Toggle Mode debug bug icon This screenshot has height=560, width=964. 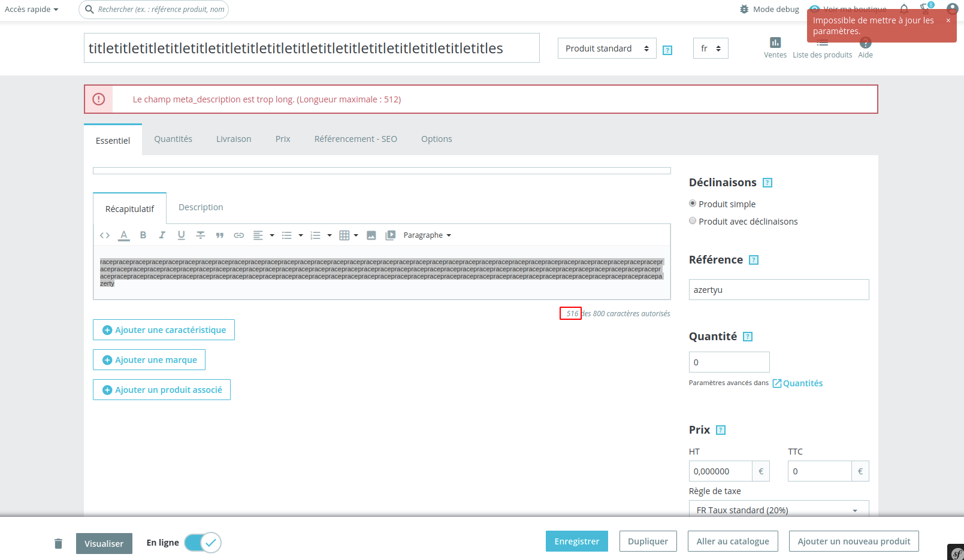(744, 9)
